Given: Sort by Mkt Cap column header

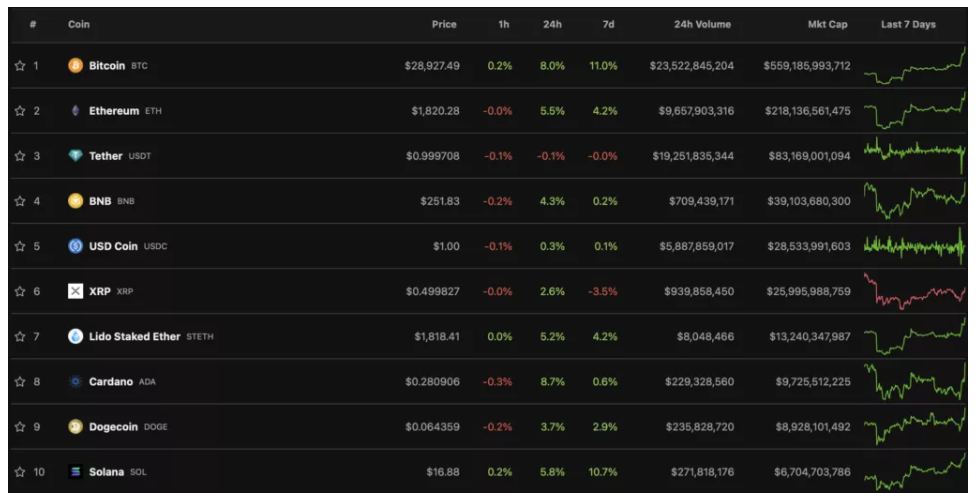Looking at the screenshot, I should (829, 24).
